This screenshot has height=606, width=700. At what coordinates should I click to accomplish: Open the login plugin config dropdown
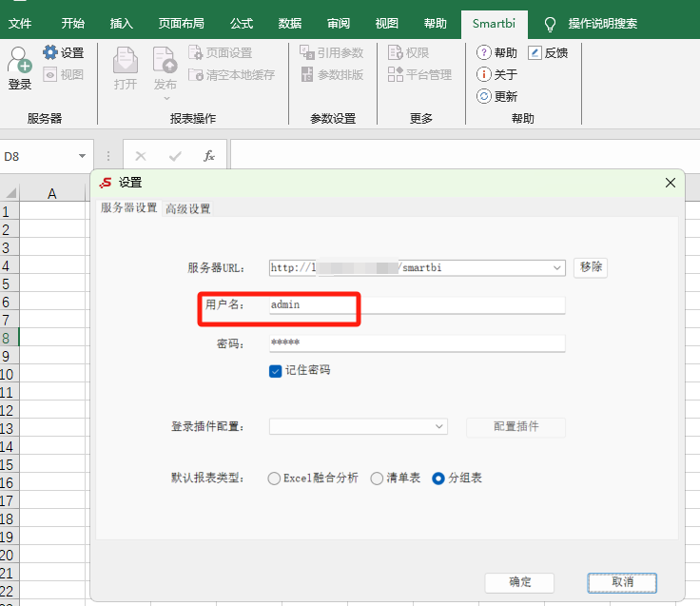point(438,426)
